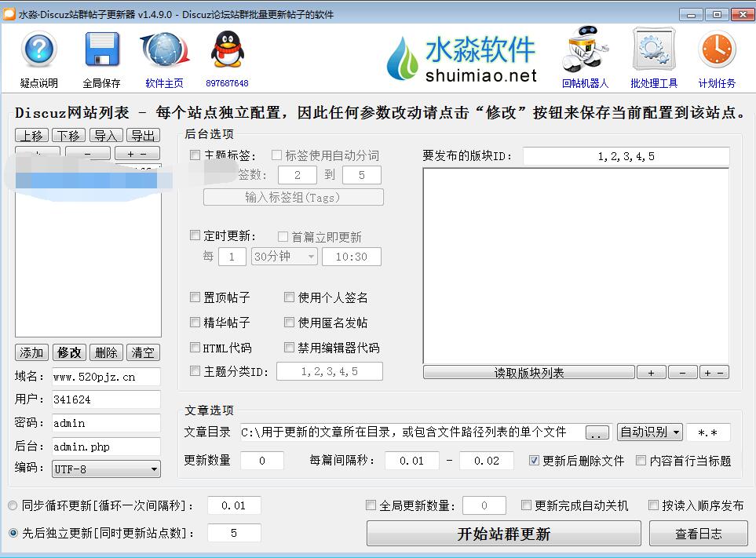Toggle the 禁用编辑器代码 checkbox
Image resolution: width=756 pixels, height=558 pixels.
click(x=289, y=348)
